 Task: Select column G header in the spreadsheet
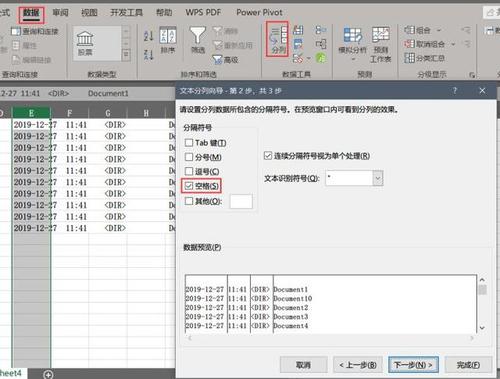pyautogui.click(x=108, y=113)
